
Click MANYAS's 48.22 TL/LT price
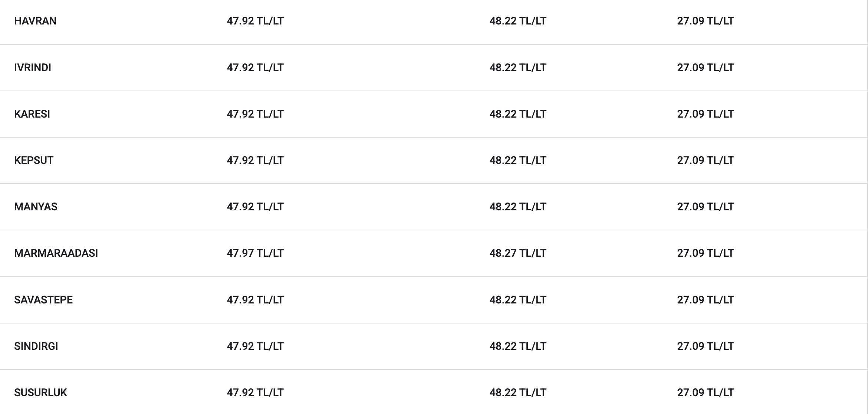click(518, 207)
